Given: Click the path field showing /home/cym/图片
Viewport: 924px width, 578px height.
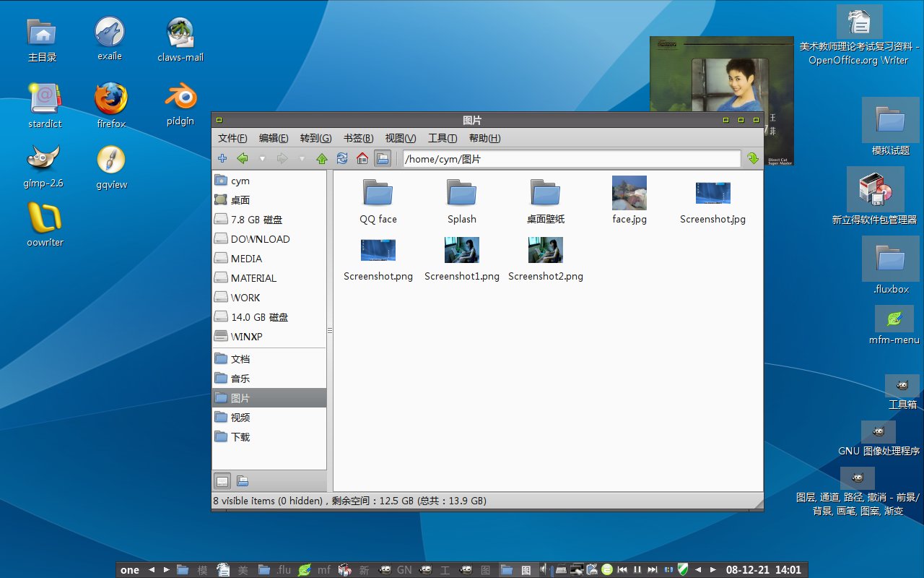Looking at the screenshot, I should click(x=571, y=159).
